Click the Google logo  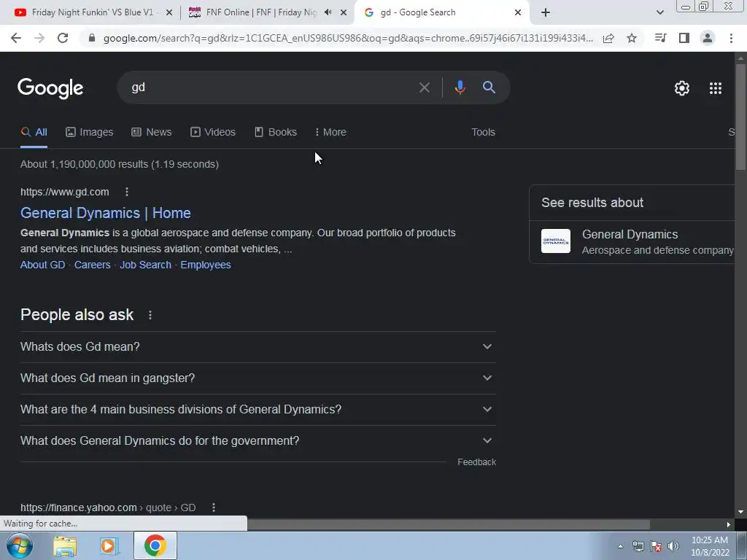pos(50,88)
